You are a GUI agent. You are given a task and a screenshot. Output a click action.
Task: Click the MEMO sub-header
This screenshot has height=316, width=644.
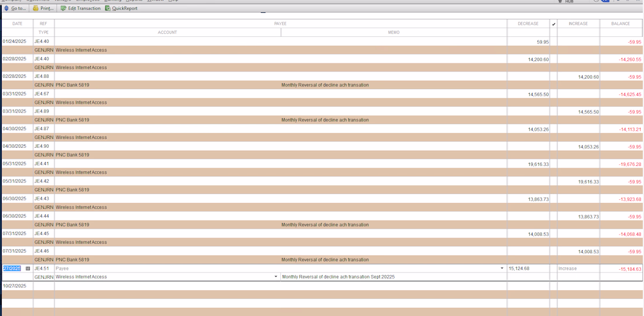393,32
